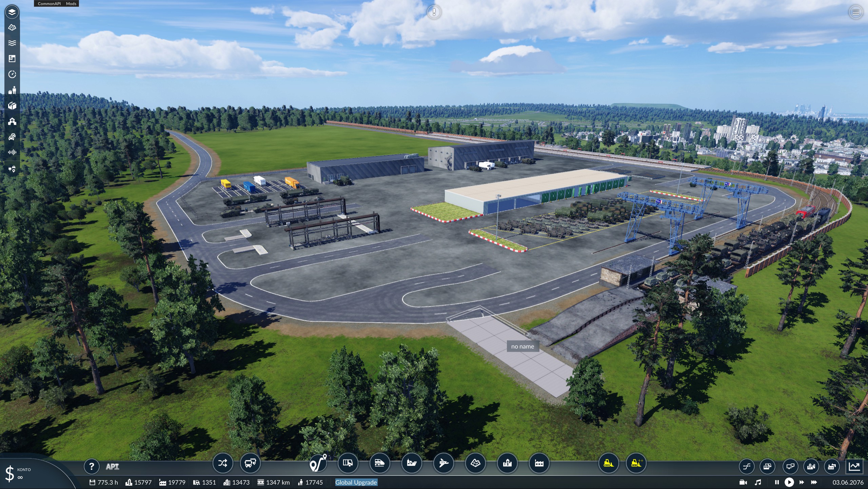Open the main menu hamburger button
This screenshot has height=489, width=868.
[855, 13]
